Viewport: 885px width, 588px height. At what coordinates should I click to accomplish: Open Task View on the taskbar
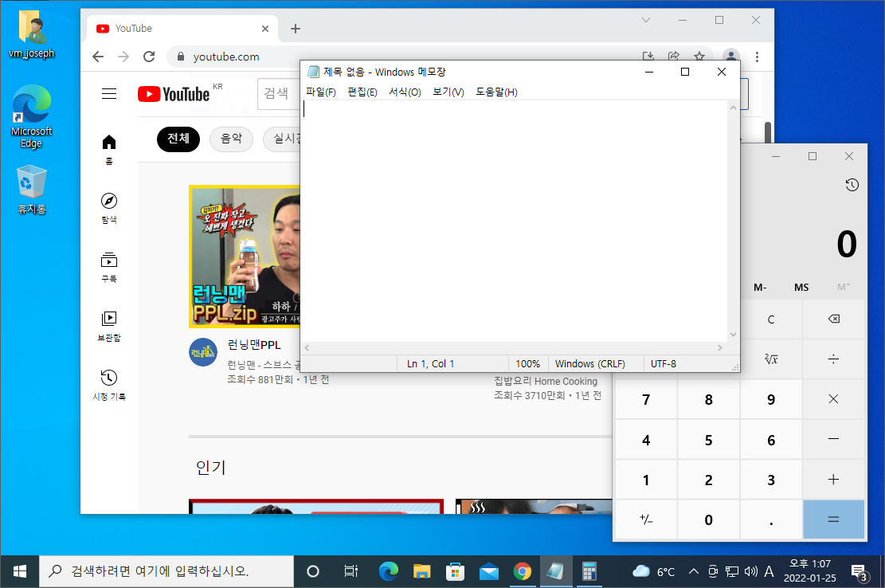pyautogui.click(x=350, y=571)
